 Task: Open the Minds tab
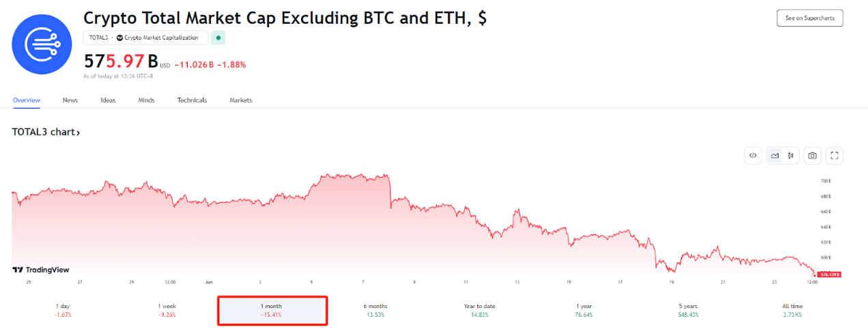click(146, 100)
